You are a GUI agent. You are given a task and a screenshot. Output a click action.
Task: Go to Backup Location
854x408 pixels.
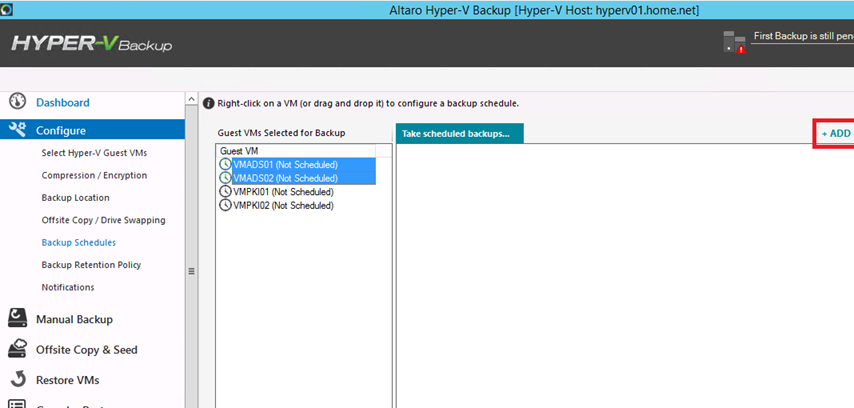76,198
